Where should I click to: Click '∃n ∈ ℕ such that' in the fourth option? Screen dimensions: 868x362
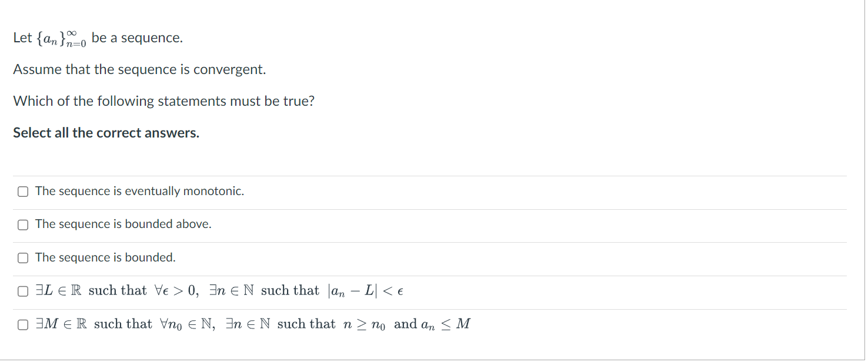pos(264,291)
